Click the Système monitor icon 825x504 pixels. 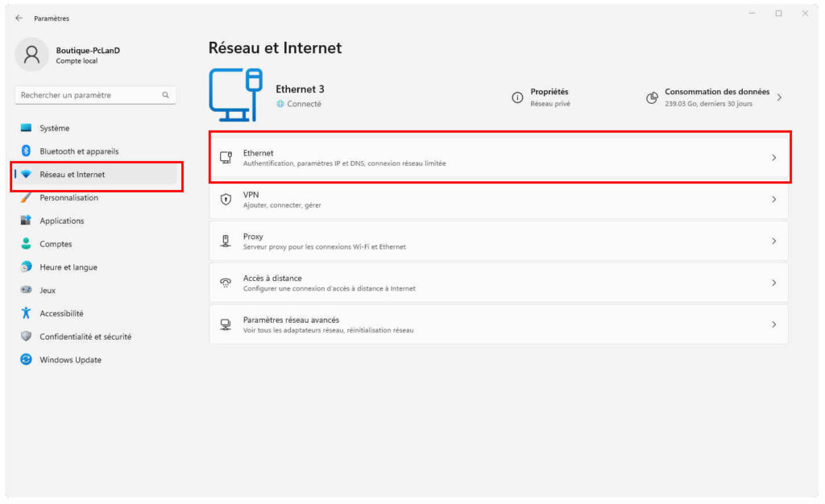tap(26, 128)
